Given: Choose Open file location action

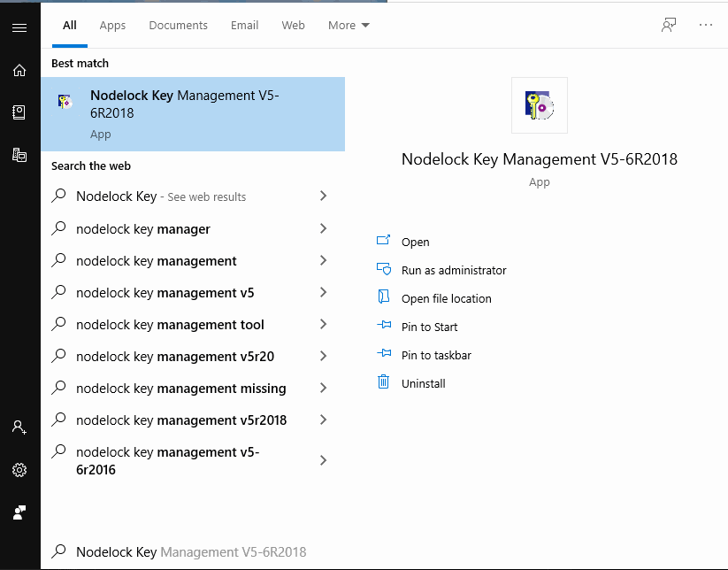Looking at the screenshot, I should (x=446, y=298).
